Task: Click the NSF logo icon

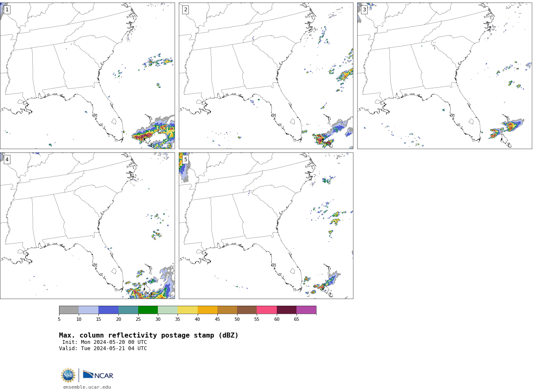Action: click(68, 375)
